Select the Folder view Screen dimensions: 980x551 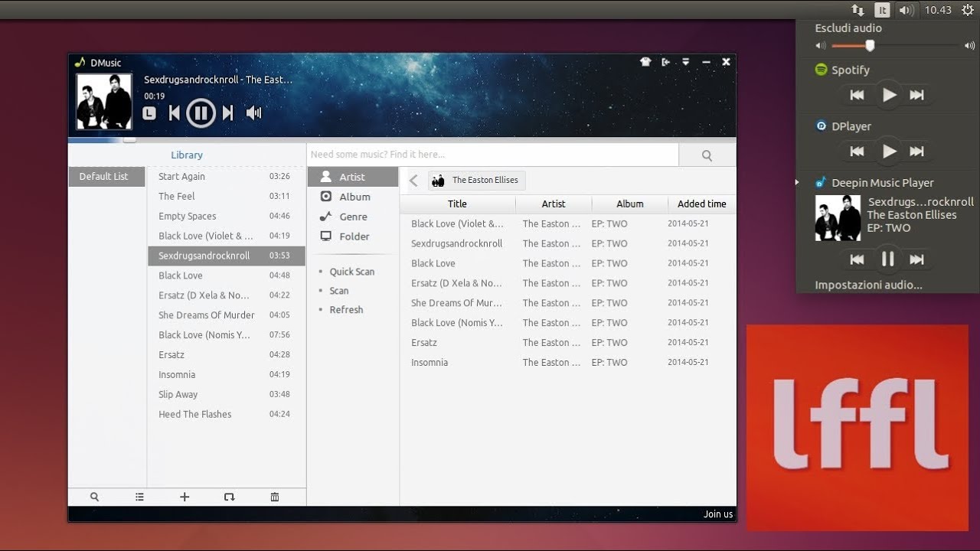click(x=353, y=236)
